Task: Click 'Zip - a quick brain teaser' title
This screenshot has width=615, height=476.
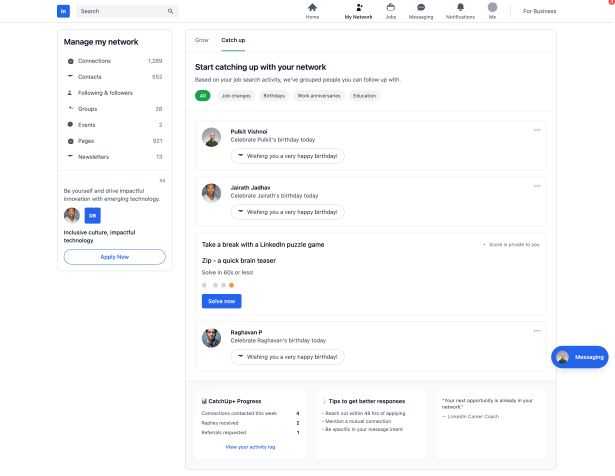Action: [x=238, y=260]
